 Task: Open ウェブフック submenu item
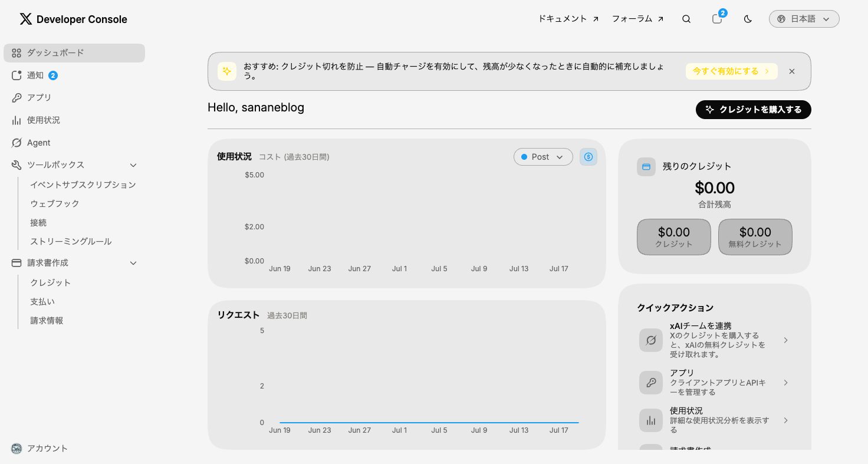click(55, 203)
